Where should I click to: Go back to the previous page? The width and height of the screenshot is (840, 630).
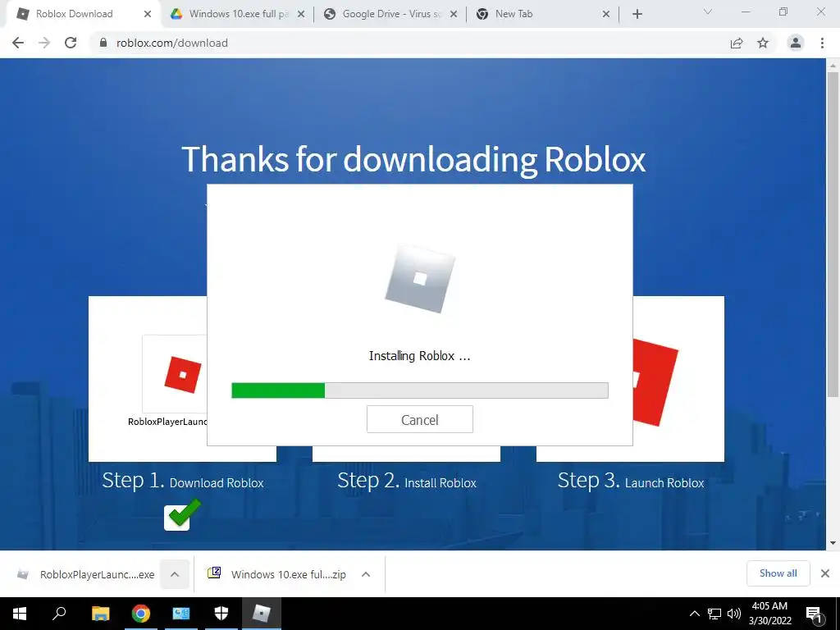[18, 43]
